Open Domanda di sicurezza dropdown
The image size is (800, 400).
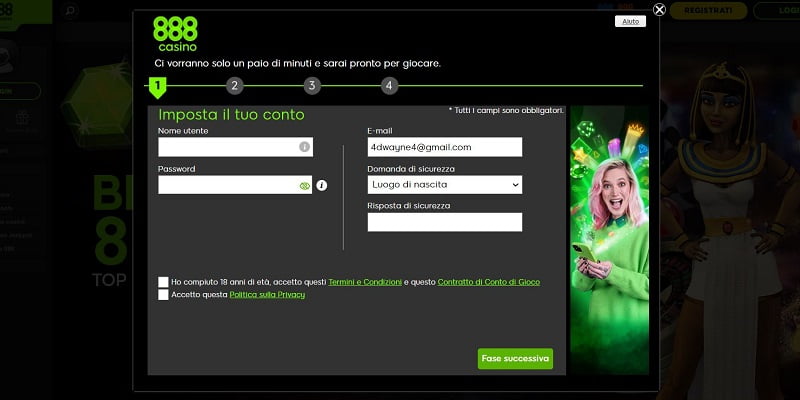(x=445, y=185)
